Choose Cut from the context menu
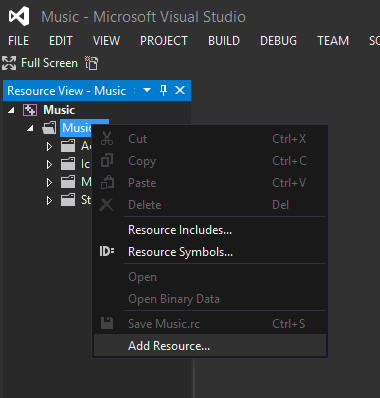This screenshot has height=398, width=380. point(210,139)
